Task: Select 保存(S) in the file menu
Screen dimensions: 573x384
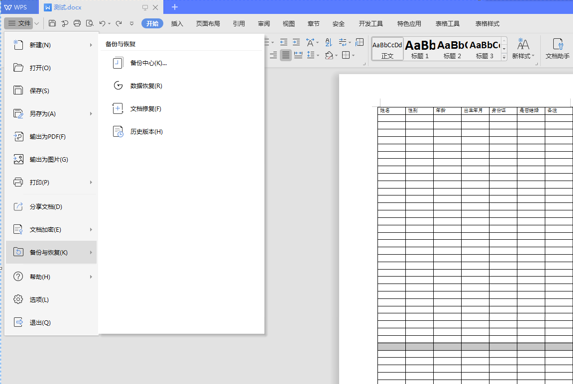Action: pos(52,91)
